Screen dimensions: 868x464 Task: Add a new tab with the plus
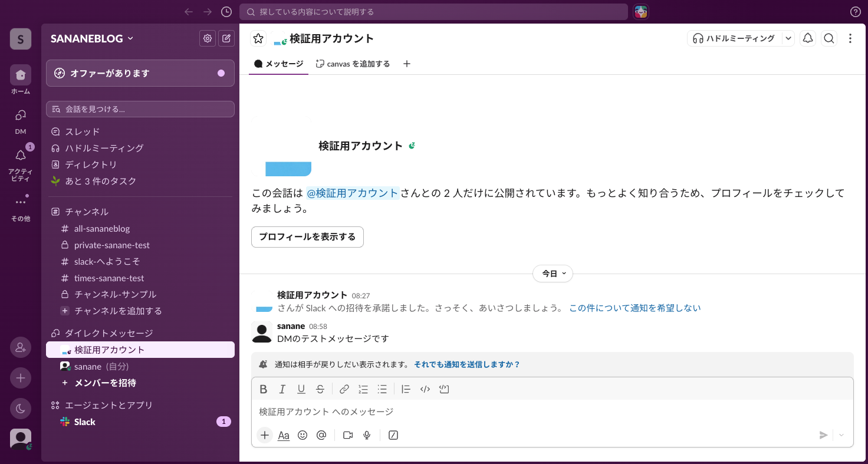407,64
